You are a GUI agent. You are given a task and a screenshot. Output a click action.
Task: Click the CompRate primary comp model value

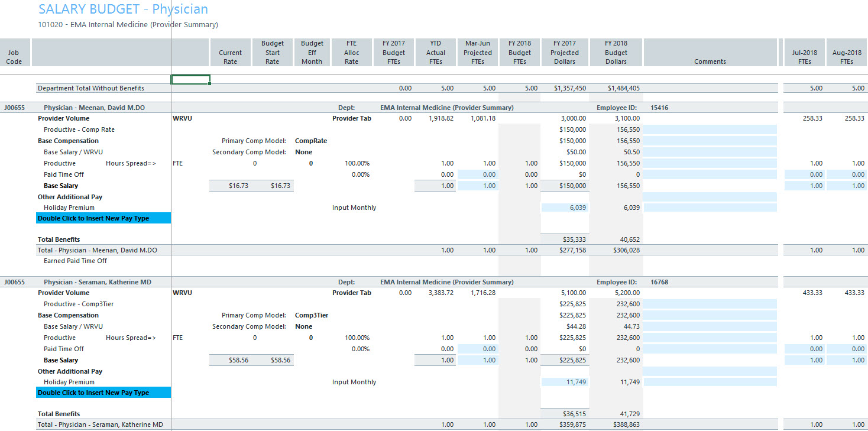point(311,141)
